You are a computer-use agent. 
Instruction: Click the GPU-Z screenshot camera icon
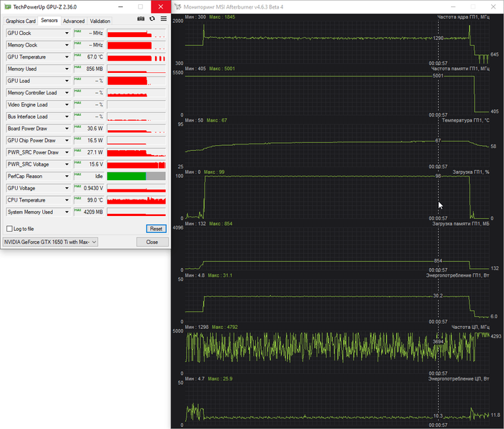coord(141,19)
